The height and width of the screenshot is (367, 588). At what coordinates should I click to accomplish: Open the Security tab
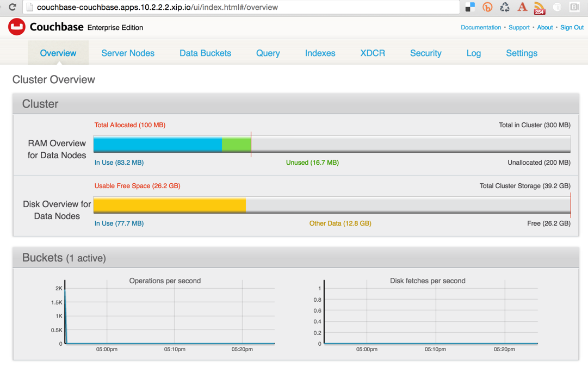click(425, 53)
